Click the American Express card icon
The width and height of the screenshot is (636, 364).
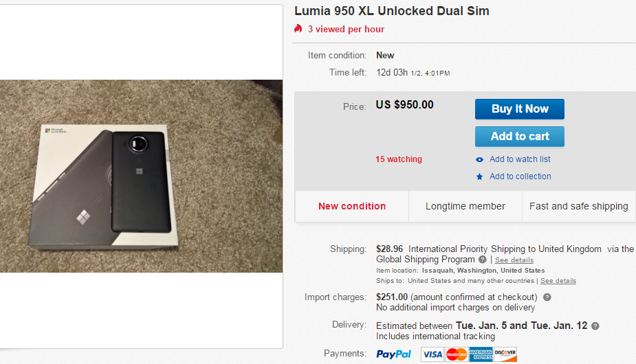tap(480, 354)
